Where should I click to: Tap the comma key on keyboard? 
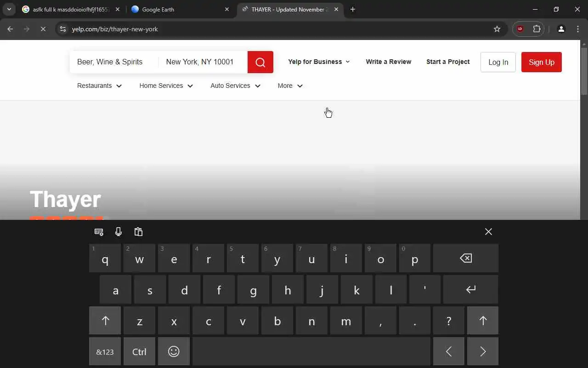point(380,321)
